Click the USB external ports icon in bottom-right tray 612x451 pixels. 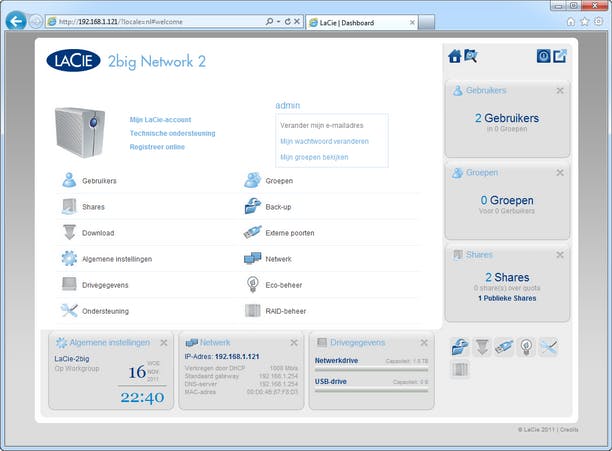tap(503, 347)
